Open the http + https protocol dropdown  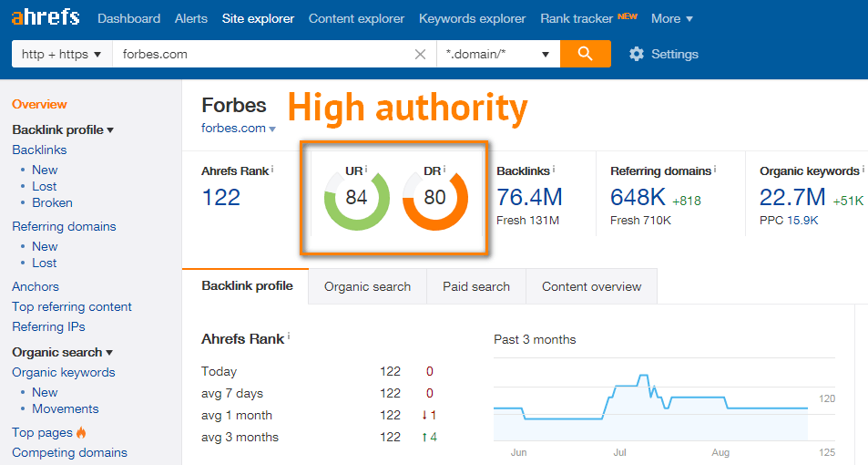[61, 55]
